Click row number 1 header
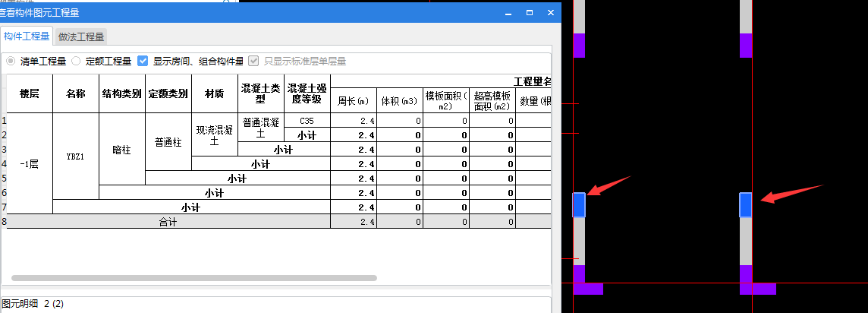868x313 pixels. pos(3,120)
